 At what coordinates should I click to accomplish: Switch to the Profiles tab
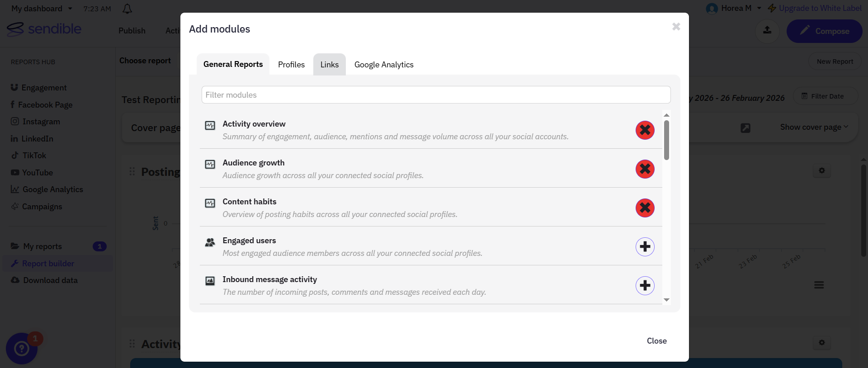click(291, 65)
